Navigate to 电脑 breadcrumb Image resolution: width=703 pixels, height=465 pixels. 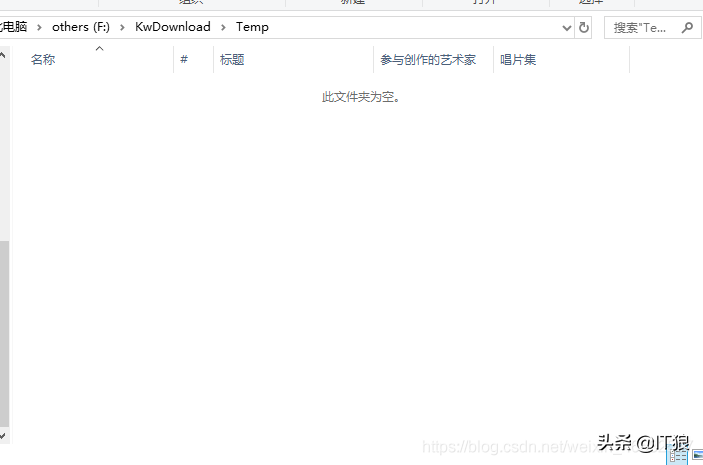(14, 27)
